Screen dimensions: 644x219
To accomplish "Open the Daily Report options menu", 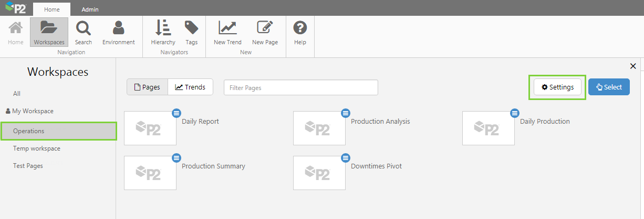I will [176, 113].
